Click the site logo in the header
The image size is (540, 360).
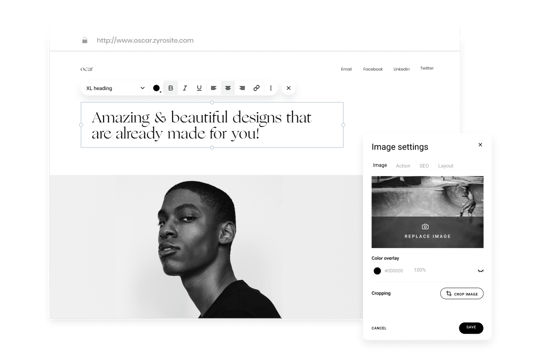(86, 69)
